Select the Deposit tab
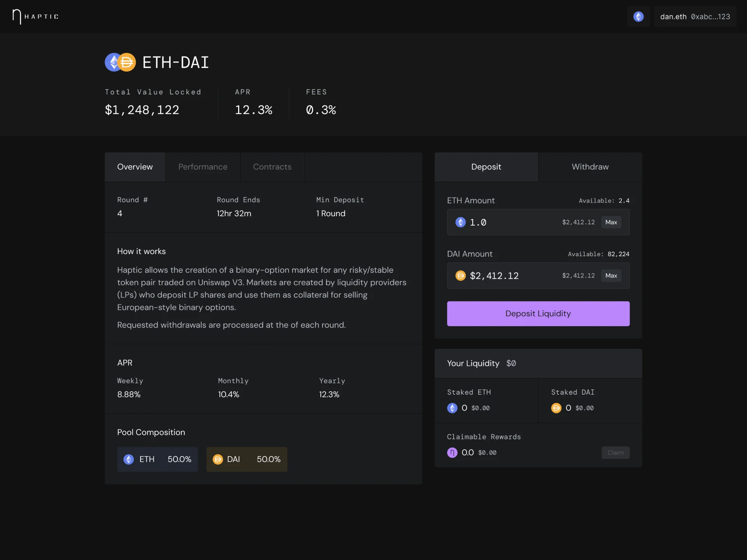The height and width of the screenshot is (560, 747). (486, 167)
